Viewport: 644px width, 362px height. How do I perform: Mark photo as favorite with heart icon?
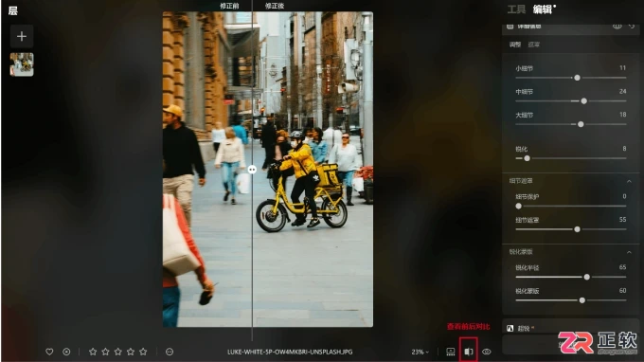coord(49,352)
